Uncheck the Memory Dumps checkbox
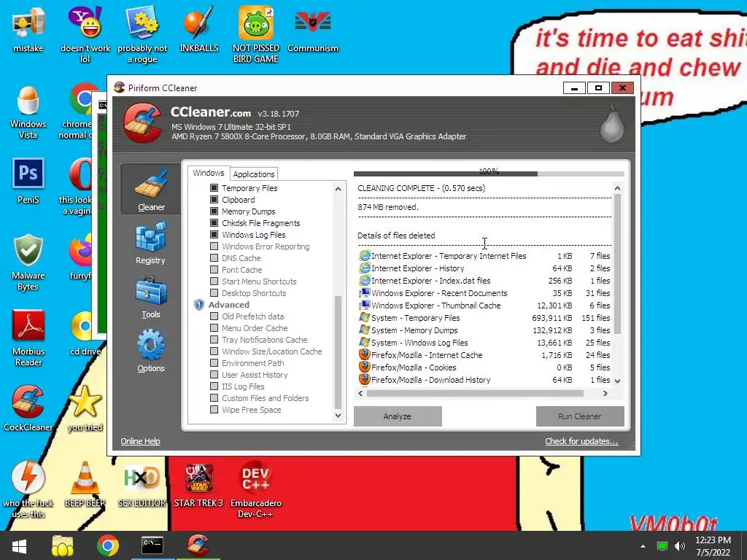The width and height of the screenshot is (747, 560). point(214,211)
